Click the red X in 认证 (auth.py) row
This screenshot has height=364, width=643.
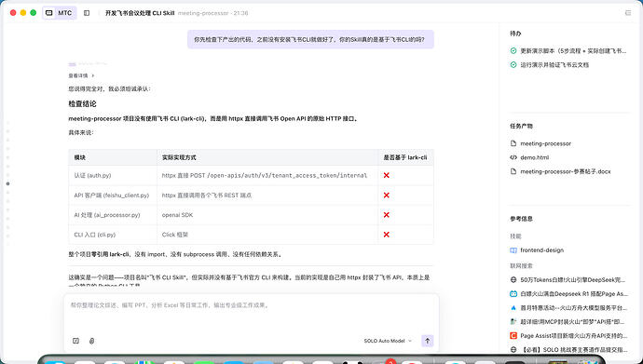(386, 175)
